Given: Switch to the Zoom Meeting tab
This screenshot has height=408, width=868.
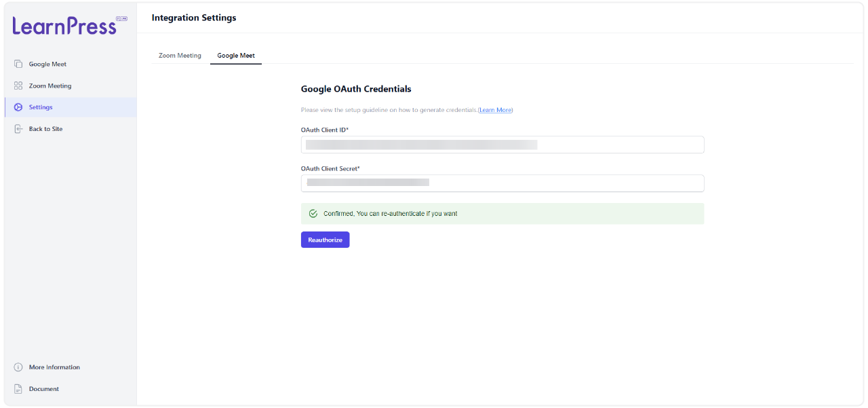Looking at the screenshot, I should click(x=180, y=56).
